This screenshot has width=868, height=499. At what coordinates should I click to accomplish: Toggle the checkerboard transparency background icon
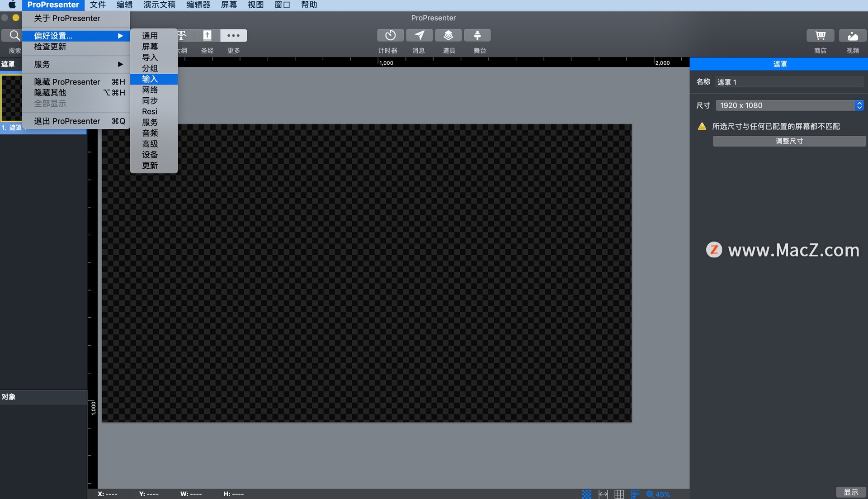586,494
